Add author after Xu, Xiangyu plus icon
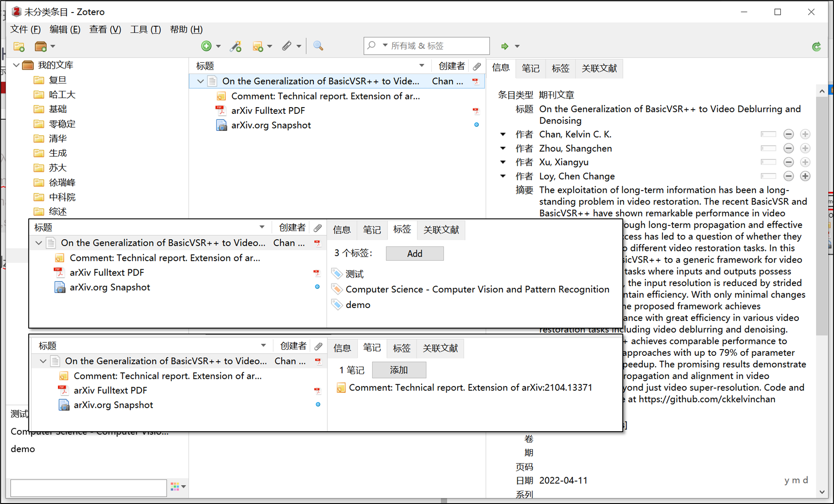The width and height of the screenshot is (834, 504). coord(805,162)
